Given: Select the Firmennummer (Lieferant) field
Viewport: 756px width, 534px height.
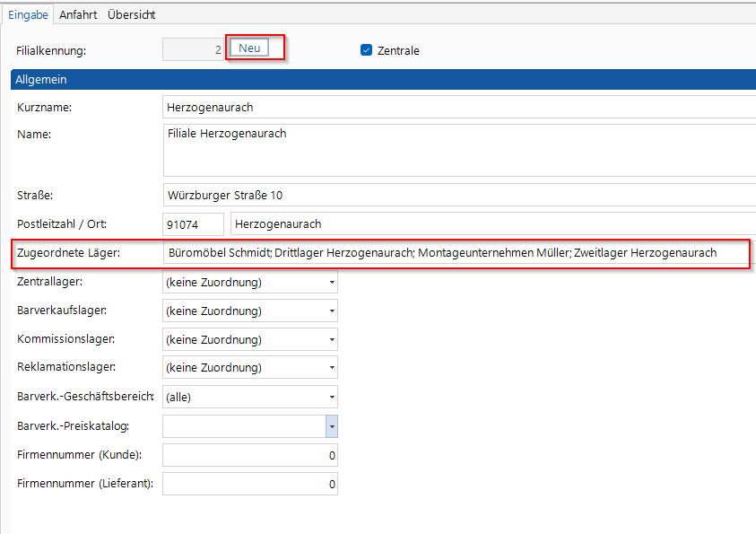Looking at the screenshot, I should pos(249,484).
